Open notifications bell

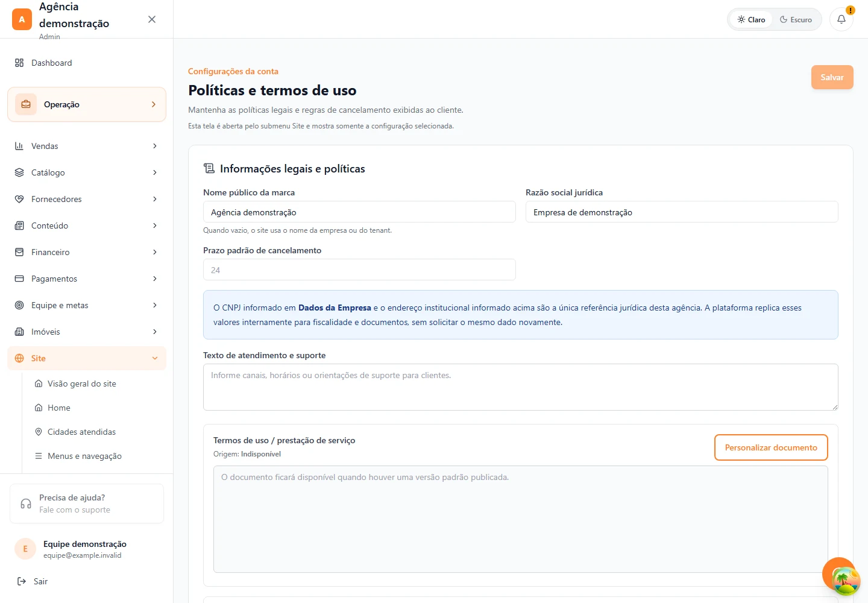click(841, 19)
